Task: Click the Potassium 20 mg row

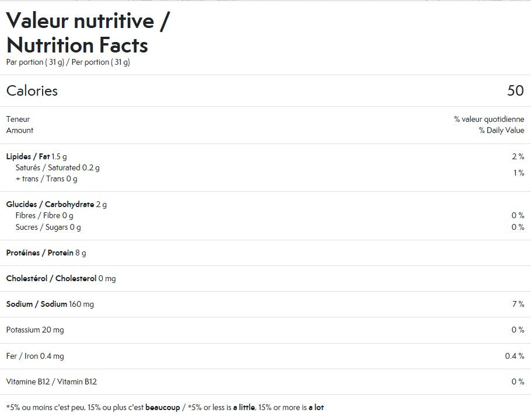Action: pos(35,330)
